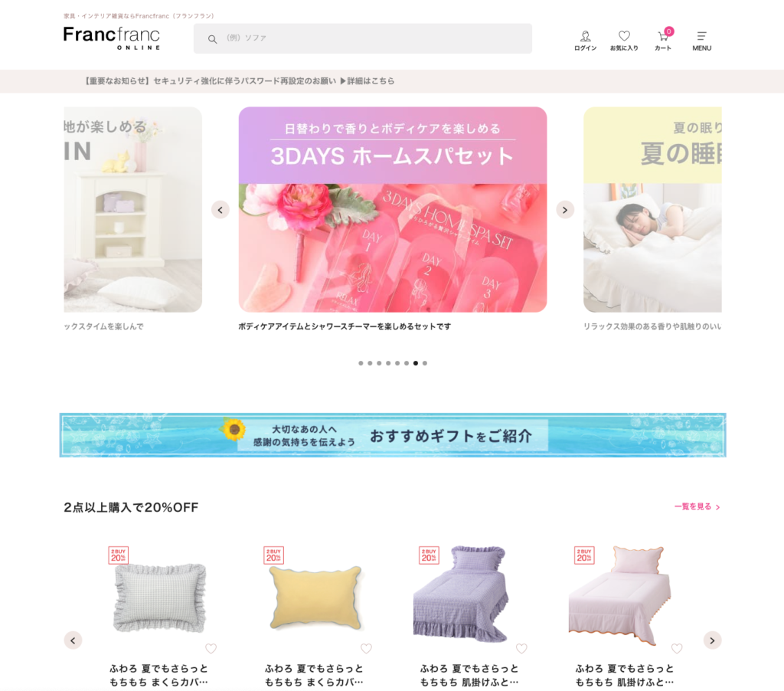784x691 pixels.
Task: Advance product carousel with right chevron
Action: coord(712,640)
